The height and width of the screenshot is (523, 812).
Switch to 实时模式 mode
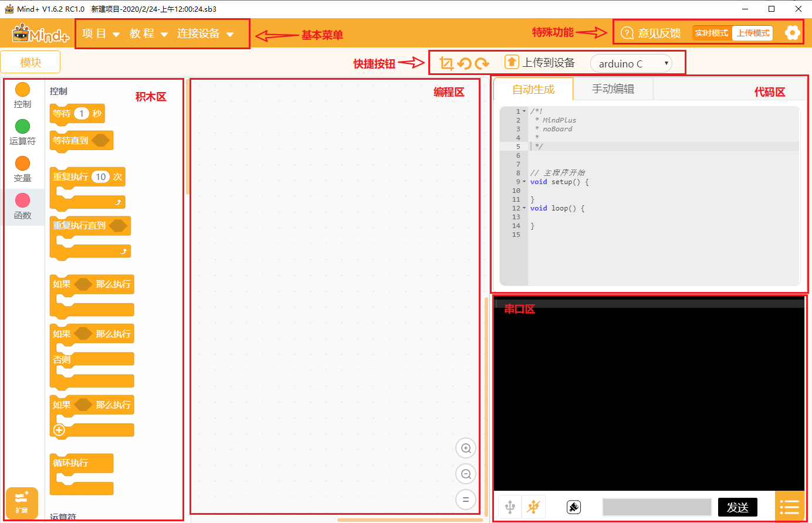(712, 33)
